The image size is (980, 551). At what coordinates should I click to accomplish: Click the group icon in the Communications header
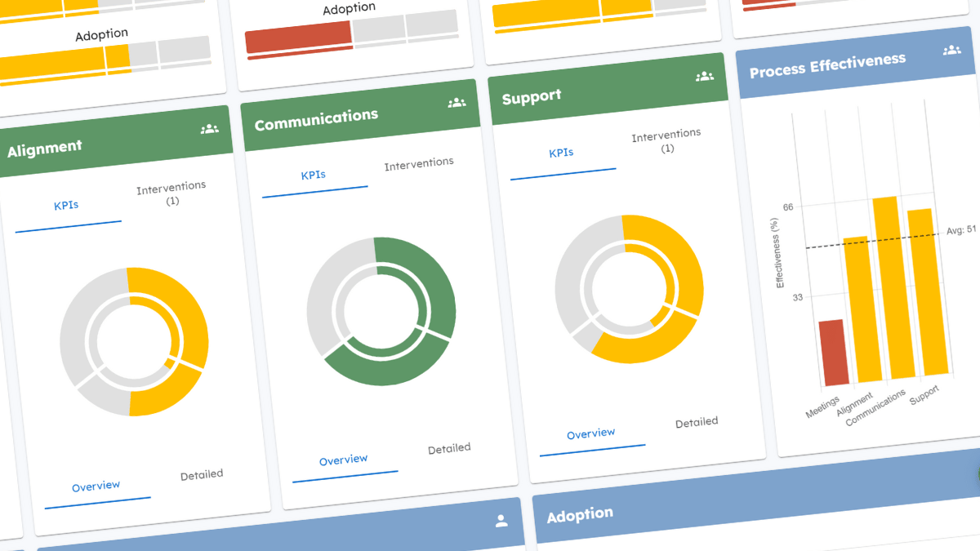457,103
